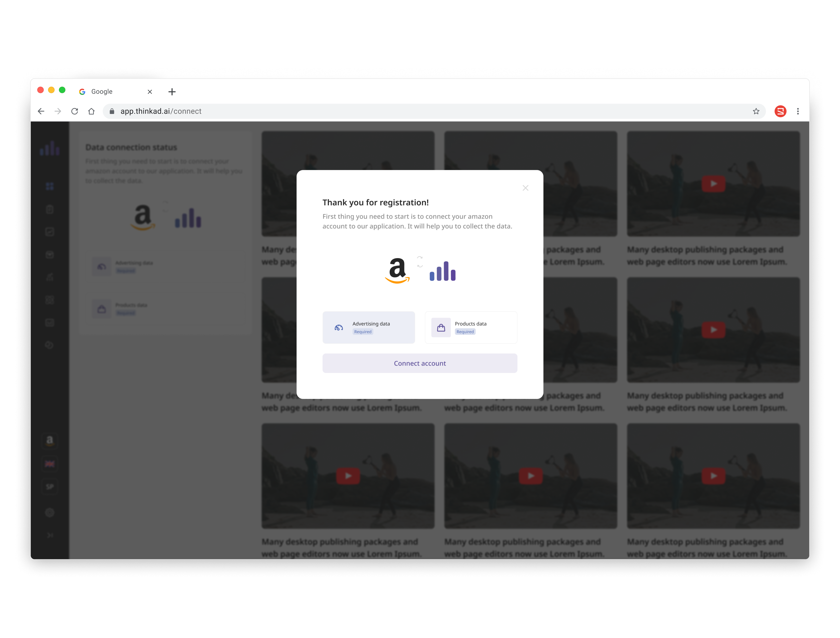Reload the page with the refresh icon

pos(75,111)
